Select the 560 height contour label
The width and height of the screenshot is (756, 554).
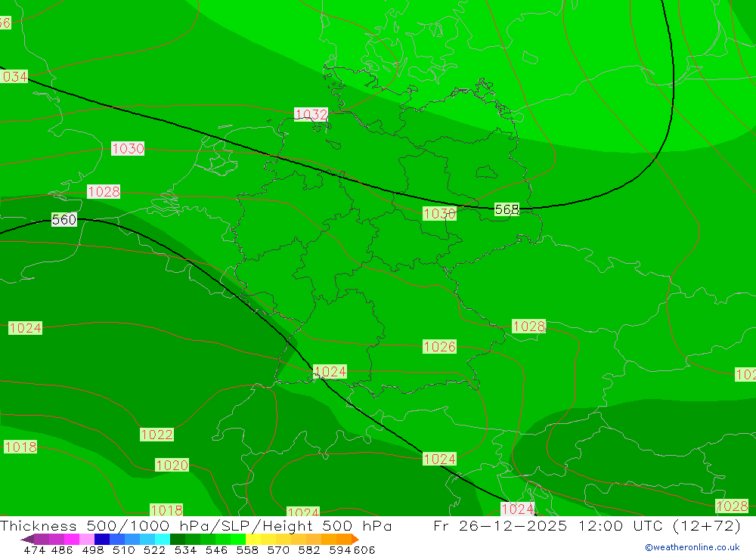(64, 219)
